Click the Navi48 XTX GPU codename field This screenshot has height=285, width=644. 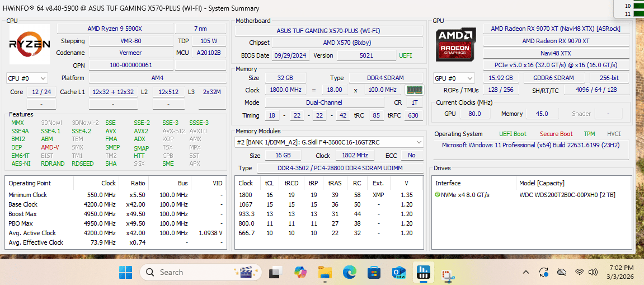(557, 53)
